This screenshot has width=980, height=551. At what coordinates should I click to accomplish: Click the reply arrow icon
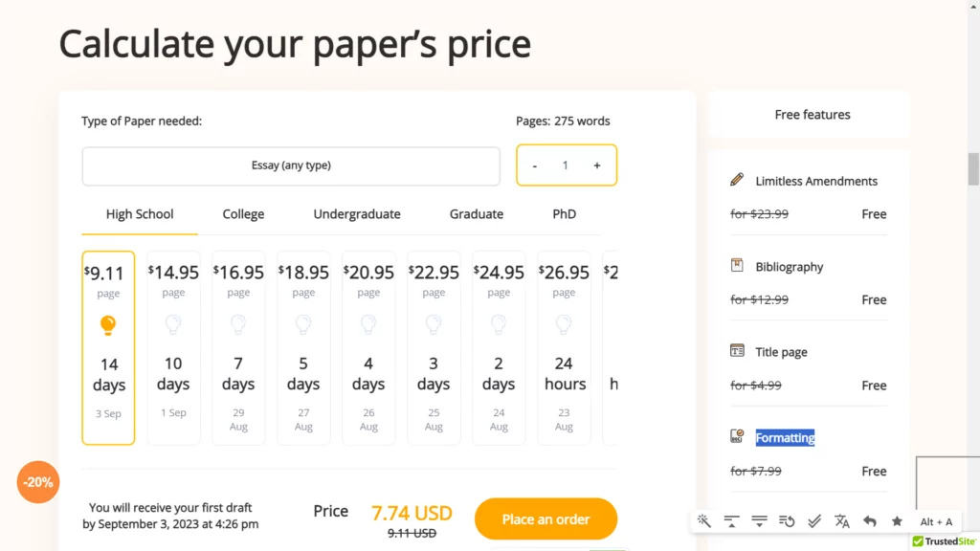click(x=869, y=521)
